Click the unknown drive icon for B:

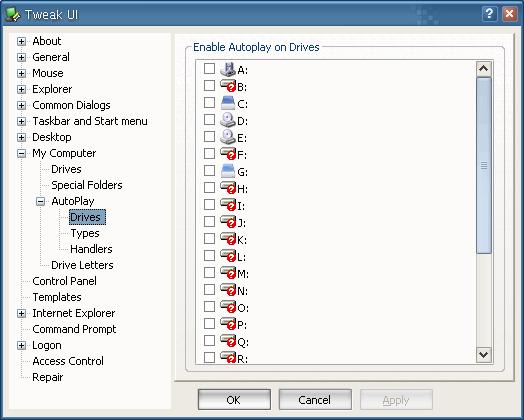tap(228, 86)
